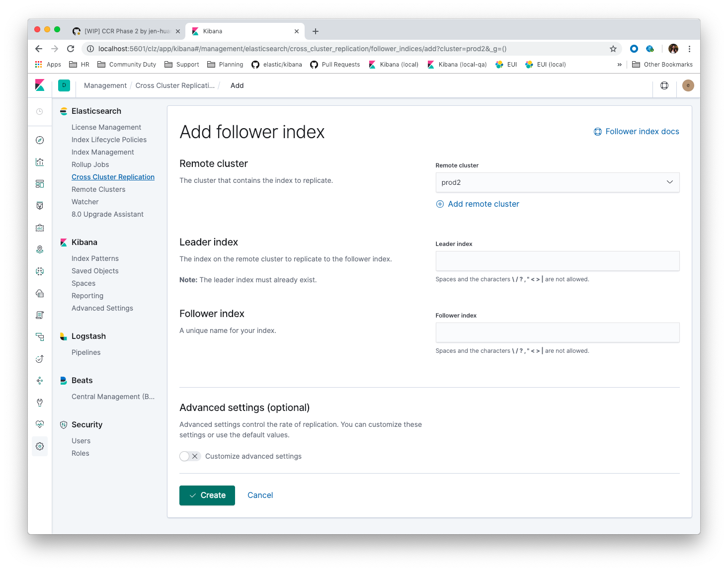Click the Leader index input field
728x571 pixels.
(x=558, y=261)
